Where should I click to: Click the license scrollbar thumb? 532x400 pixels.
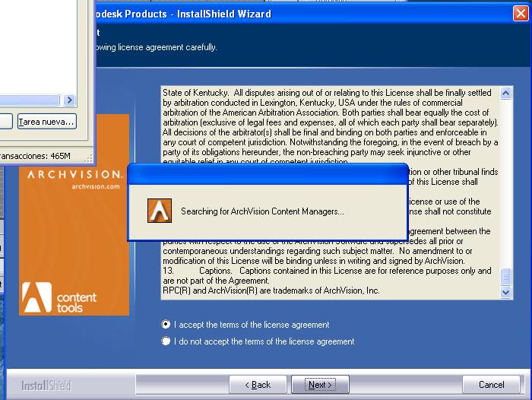point(505,277)
